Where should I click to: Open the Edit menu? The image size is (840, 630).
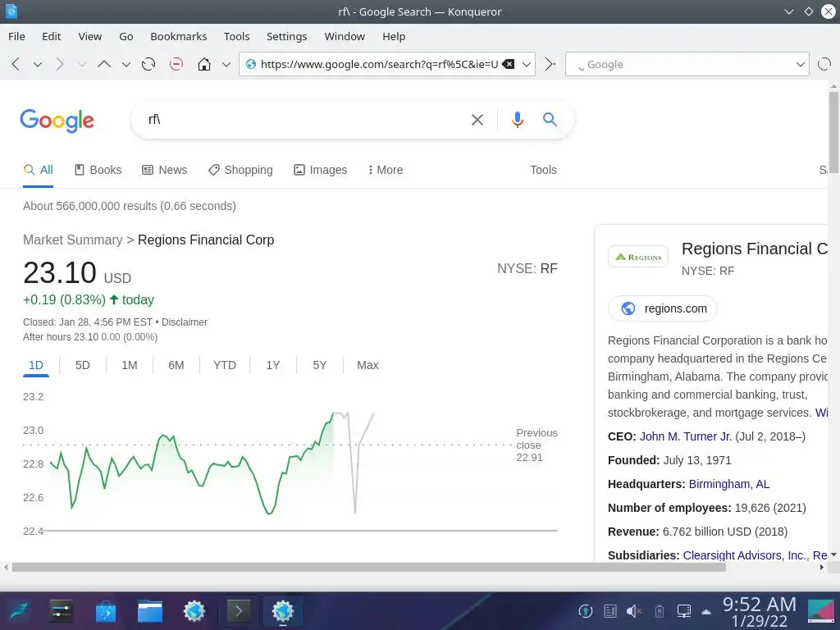click(52, 36)
